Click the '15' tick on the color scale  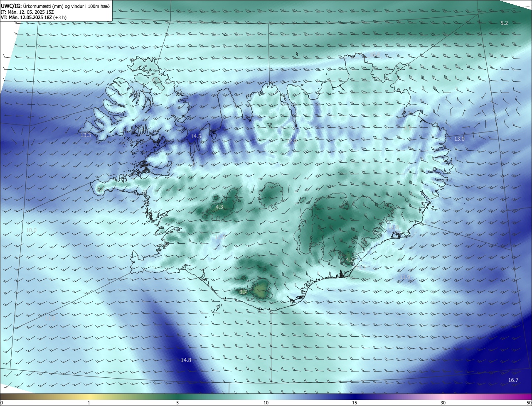[355, 403]
